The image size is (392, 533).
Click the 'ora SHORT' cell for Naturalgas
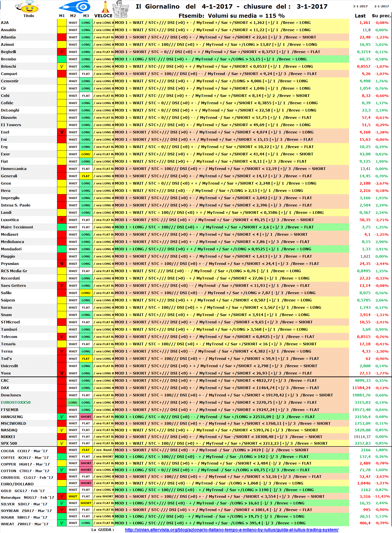pyautogui.click(x=103, y=496)
